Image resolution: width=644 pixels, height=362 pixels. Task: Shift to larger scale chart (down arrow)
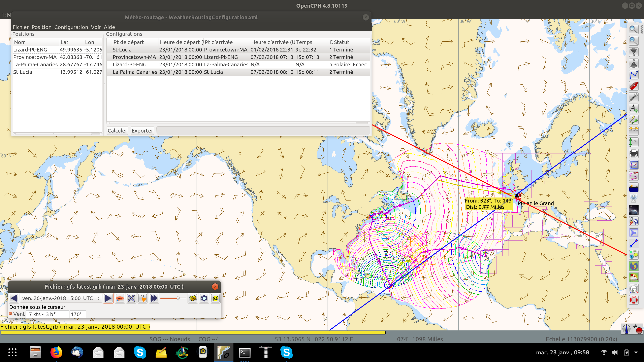tap(634, 52)
